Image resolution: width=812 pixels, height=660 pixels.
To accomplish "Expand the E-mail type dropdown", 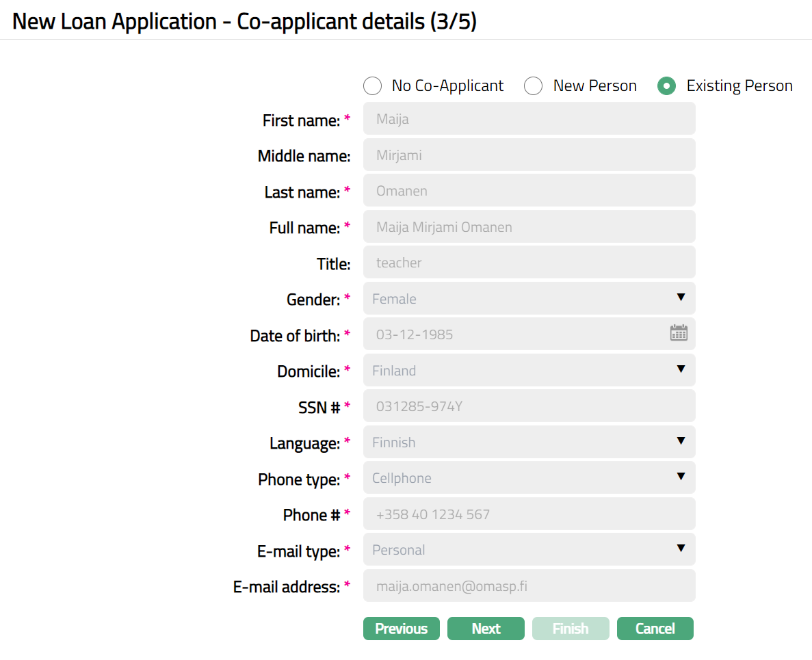I will (529, 549).
